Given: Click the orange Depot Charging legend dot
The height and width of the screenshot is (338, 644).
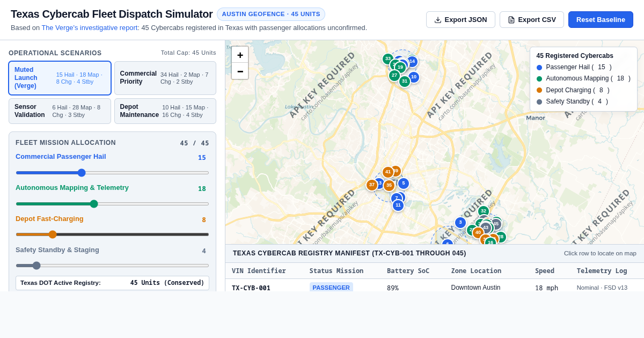Looking at the screenshot, I should click(x=539, y=90).
